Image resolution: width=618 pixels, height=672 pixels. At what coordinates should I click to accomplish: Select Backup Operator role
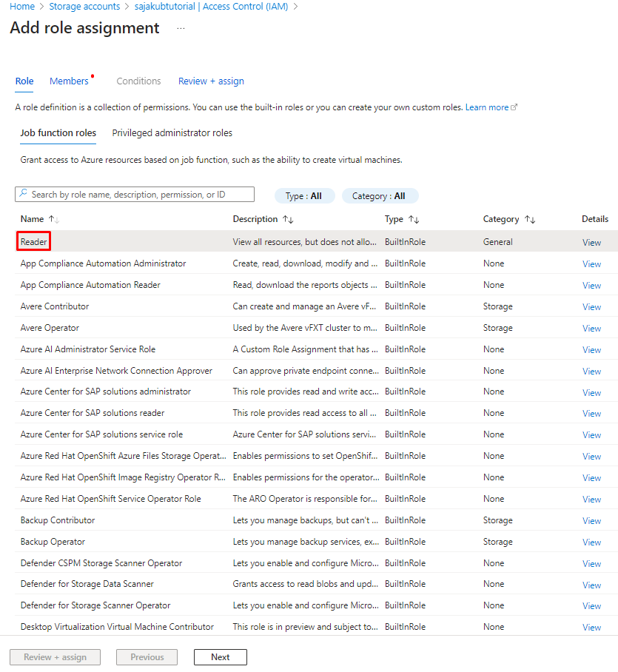point(53,542)
